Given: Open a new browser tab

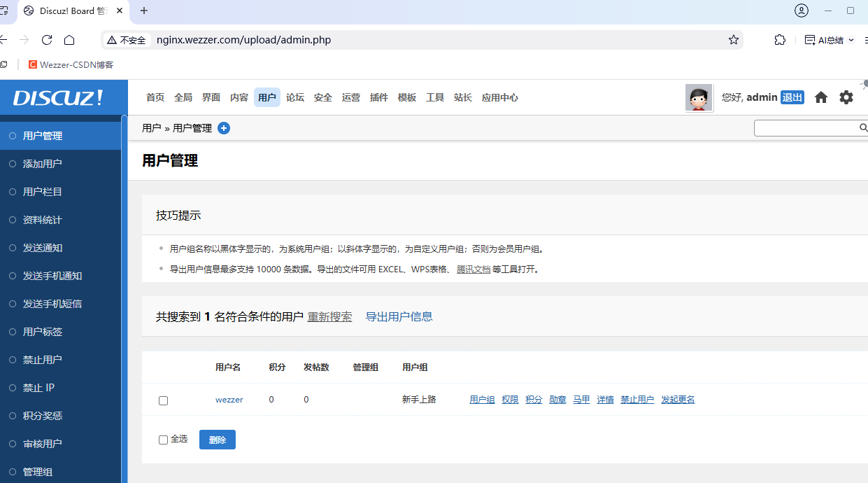Looking at the screenshot, I should tap(144, 10).
